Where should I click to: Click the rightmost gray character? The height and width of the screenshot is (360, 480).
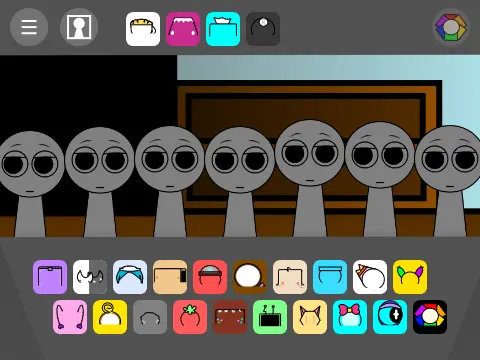449,181
